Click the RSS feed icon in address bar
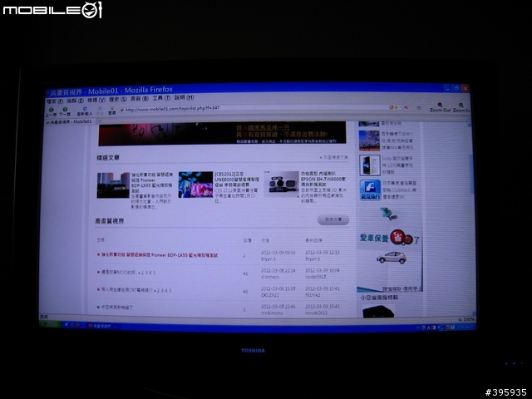Viewport: 532px width, 399px height. point(392,107)
